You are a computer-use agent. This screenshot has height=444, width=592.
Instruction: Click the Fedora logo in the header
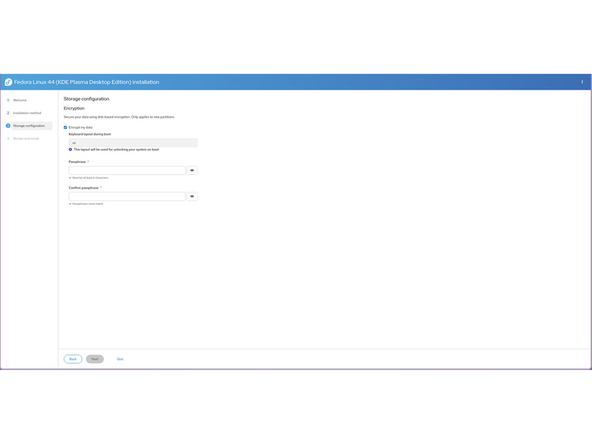coord(8,82)
